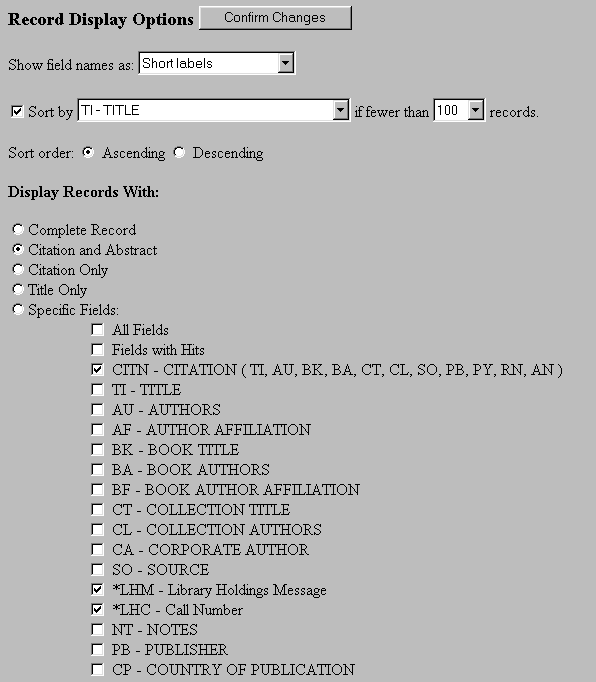Tick the BK - BOOK TITLE checkbox

pos(97,449)
